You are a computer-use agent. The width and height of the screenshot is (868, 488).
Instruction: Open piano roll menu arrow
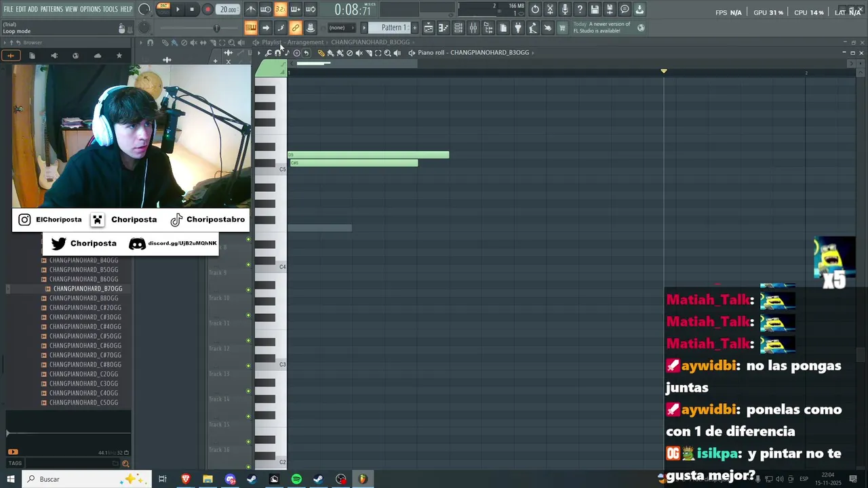[258, 53]
